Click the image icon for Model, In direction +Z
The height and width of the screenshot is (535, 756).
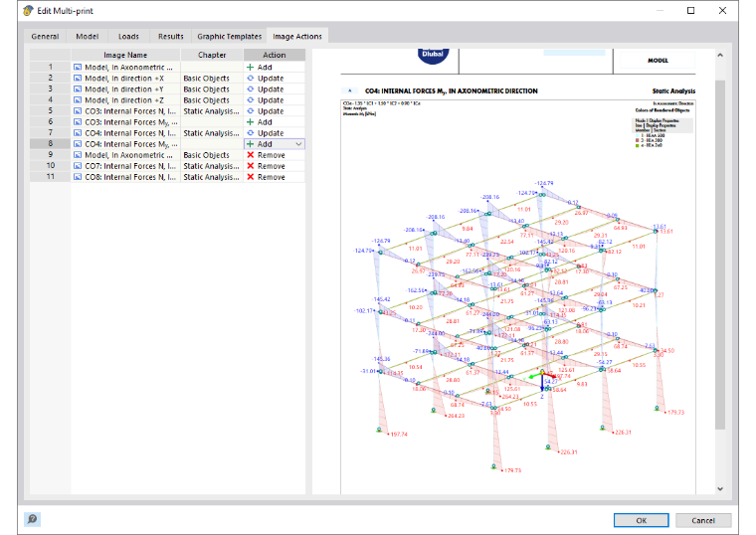78,100
